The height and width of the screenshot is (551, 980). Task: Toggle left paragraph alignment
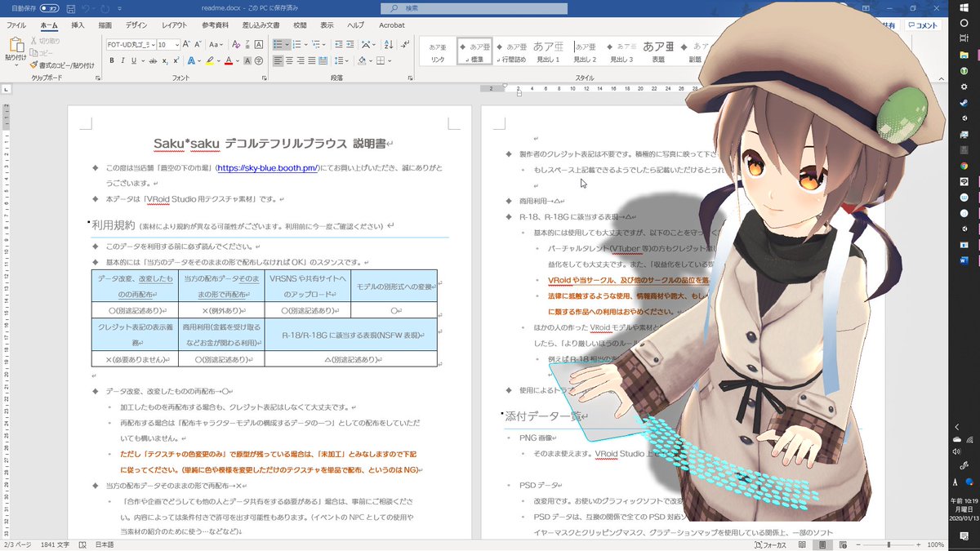(278, 61)
